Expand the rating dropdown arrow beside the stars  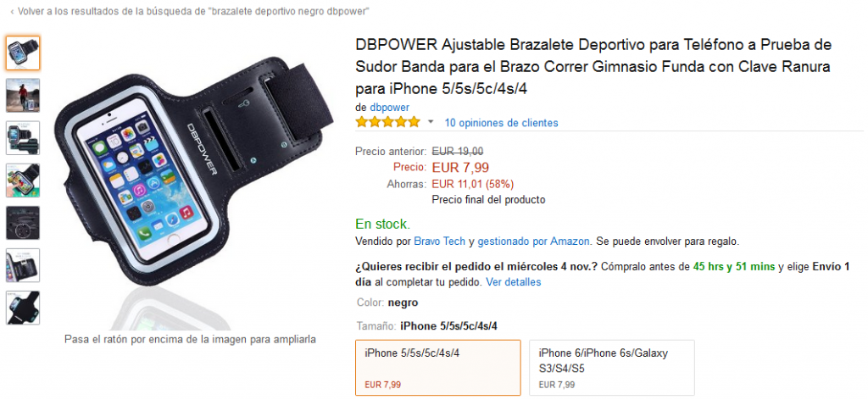coord(431,122)
